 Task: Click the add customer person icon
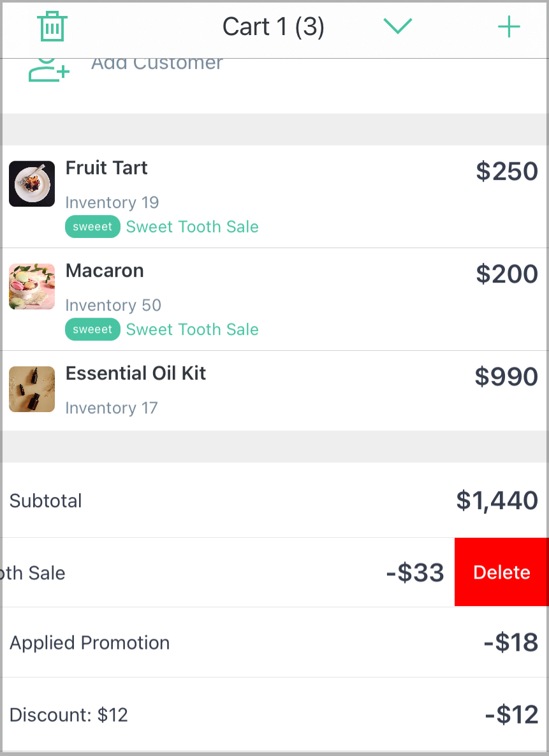click(48, 70)
